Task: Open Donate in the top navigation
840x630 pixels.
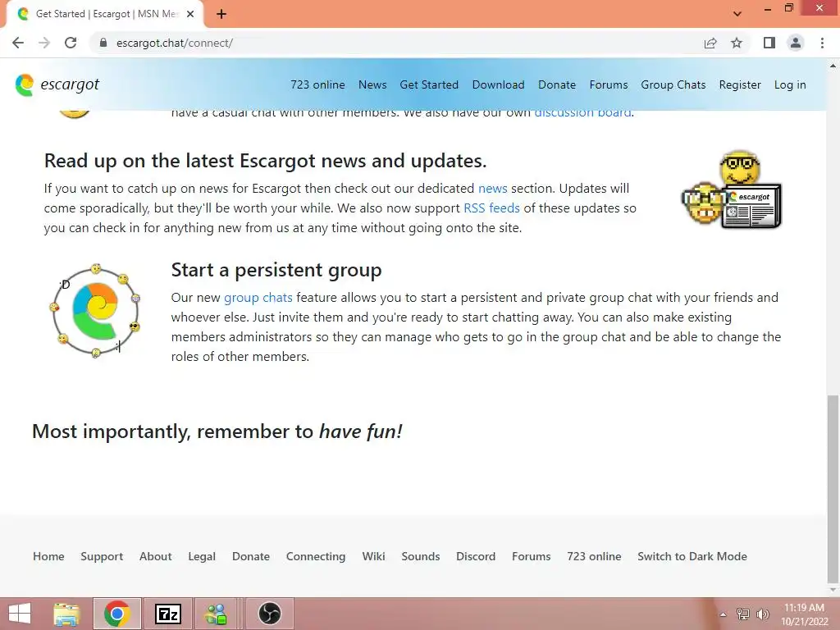Action: [557, 84]
